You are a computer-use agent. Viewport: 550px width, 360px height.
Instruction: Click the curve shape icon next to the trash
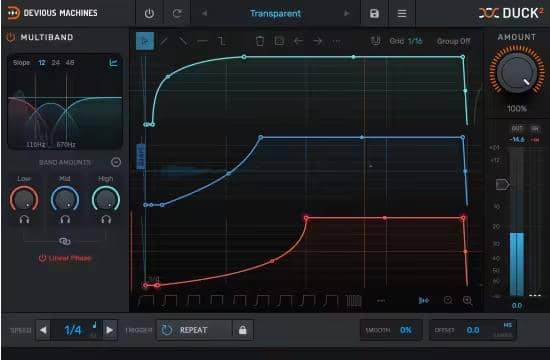[x=279, y=41]
